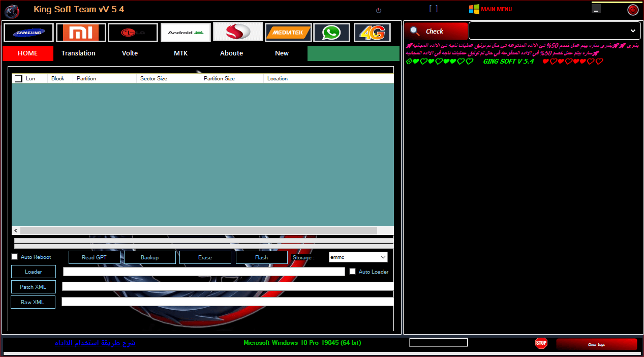Click the WhatsApp contact icon

[331, 33]
